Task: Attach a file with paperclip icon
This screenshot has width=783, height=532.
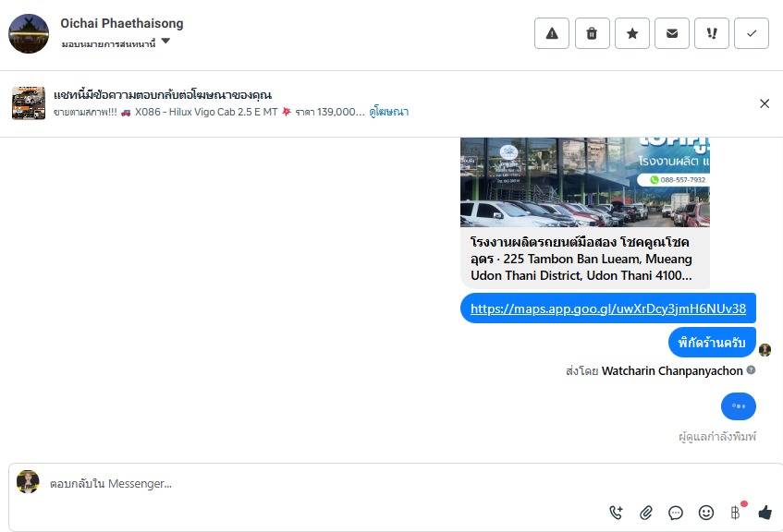Action: point(646,513)
